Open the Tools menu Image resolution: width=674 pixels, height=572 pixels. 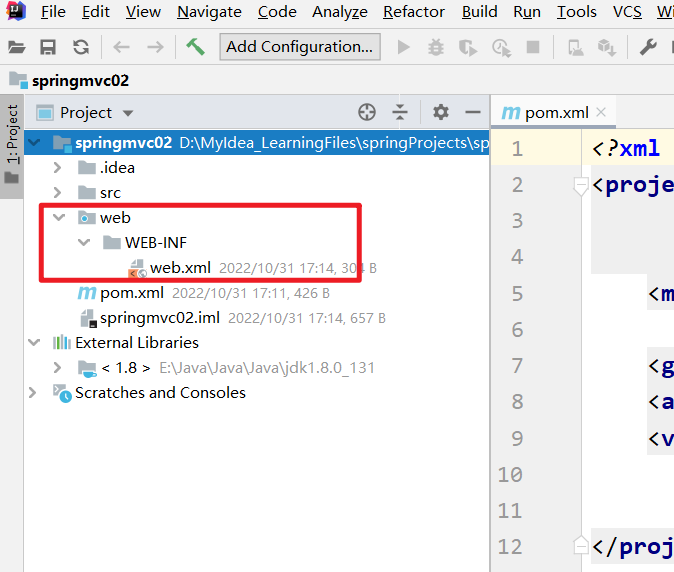(576, 12)
